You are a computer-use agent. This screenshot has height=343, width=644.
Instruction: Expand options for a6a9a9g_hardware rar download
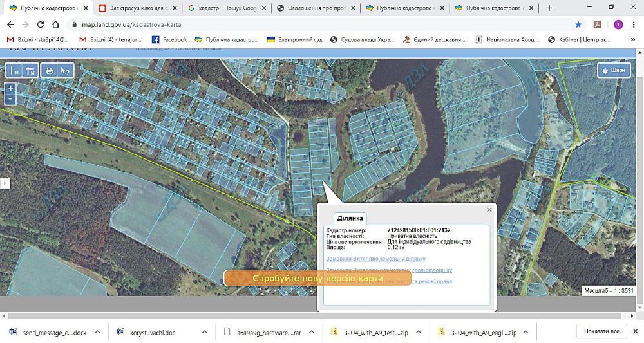pyautogui.click(x=311, y=332)
